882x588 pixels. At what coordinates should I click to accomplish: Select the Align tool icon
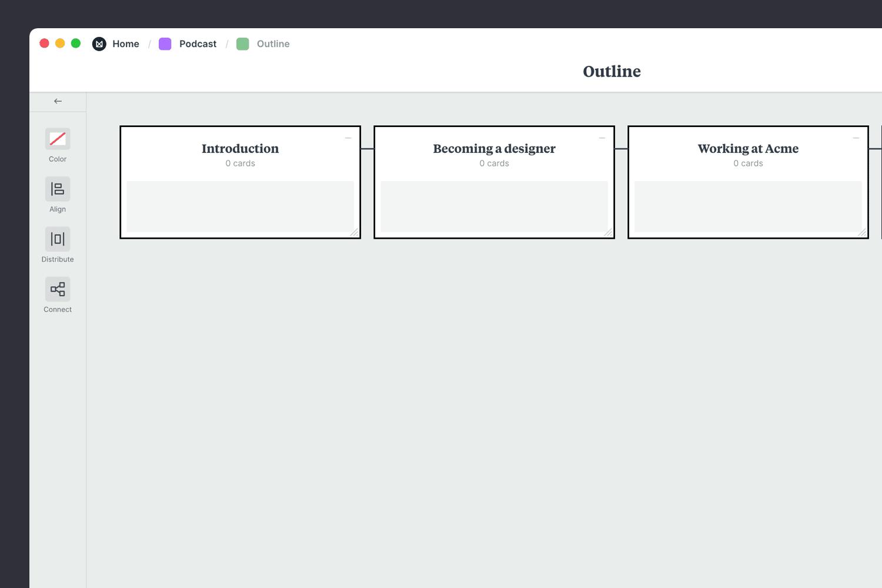pyautogui.click(x=58, y=189)
